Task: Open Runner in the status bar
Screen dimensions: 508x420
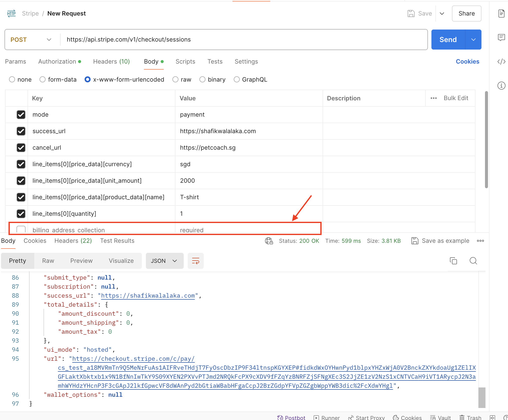Action: pyautogui.click(x=327, y=417)
